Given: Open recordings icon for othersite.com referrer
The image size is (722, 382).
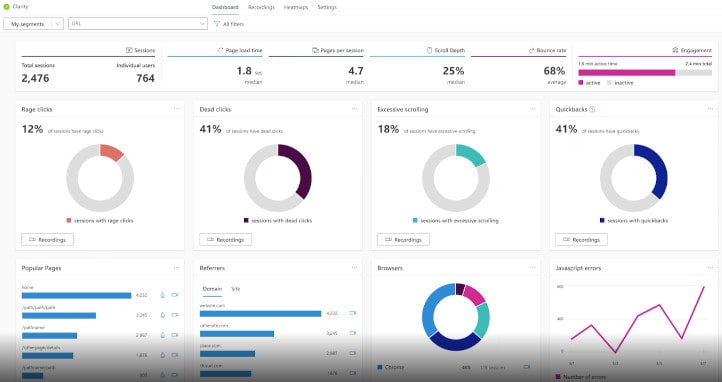Looking at the screenshot, I should pyautogui.click(x=353, y=333).
